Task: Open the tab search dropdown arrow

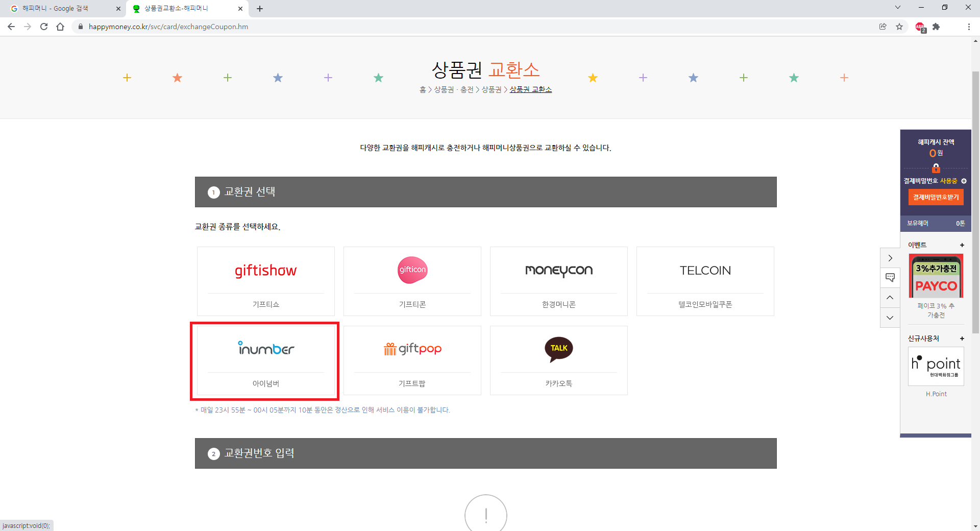Action: pyautogui.click(x=898, y=8)
